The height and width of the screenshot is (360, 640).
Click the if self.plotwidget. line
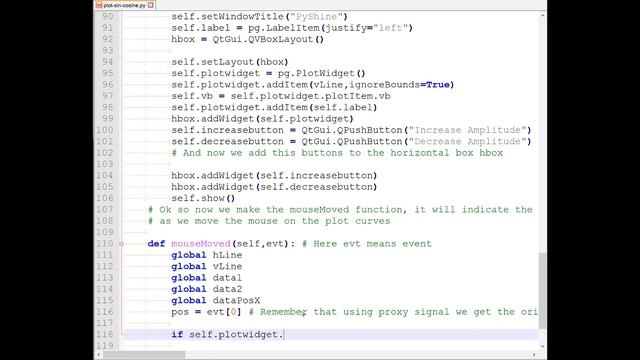point(227,334)
